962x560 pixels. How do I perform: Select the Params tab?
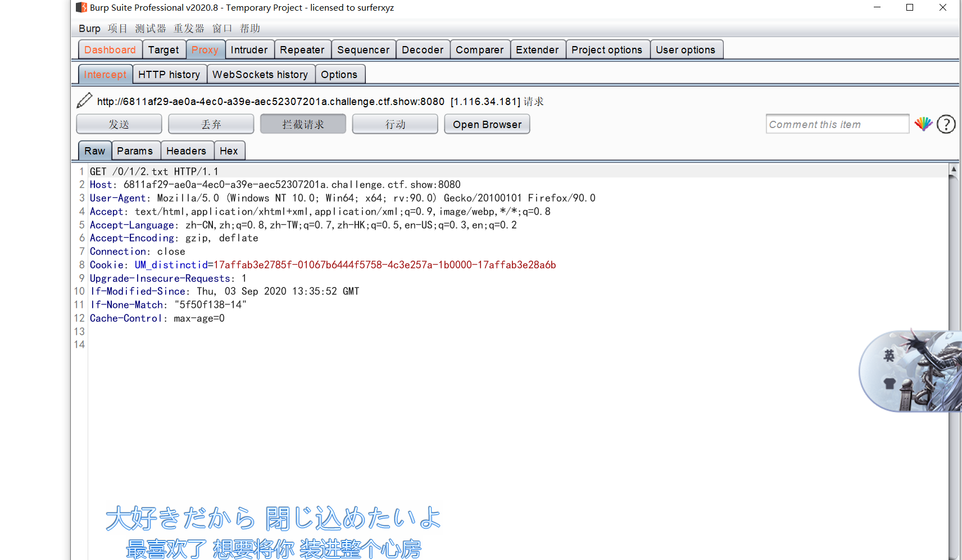[135, 150]
